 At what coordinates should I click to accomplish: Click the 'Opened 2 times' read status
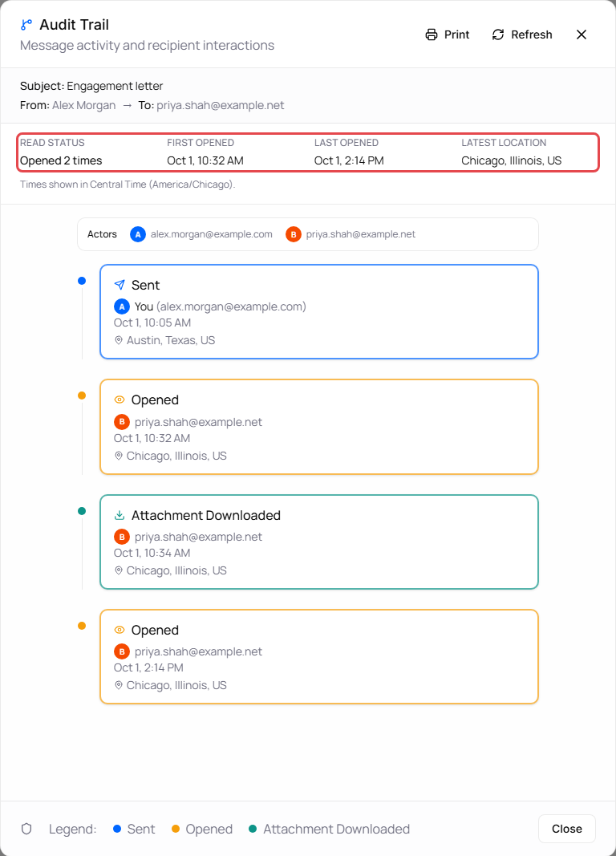coord(61,160)
